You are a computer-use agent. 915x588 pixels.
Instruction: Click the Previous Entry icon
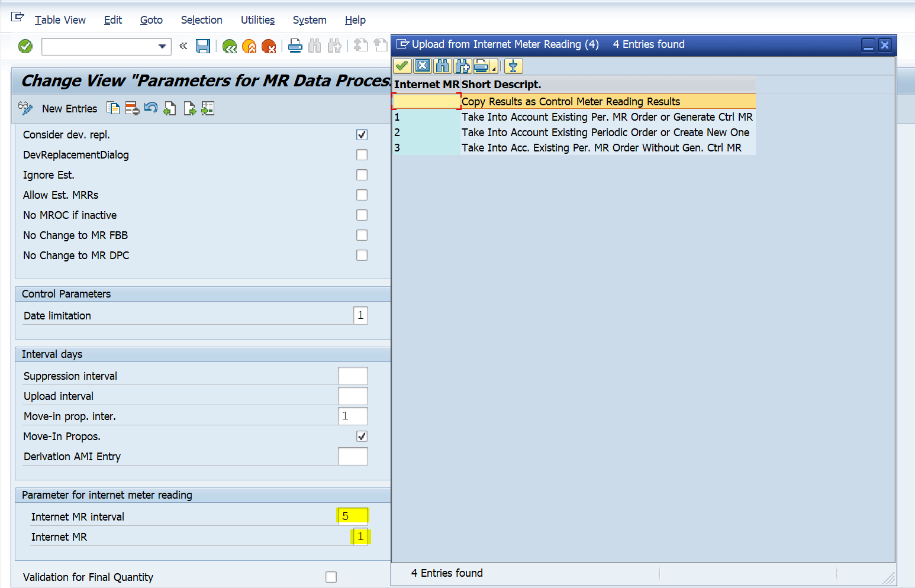170,108
